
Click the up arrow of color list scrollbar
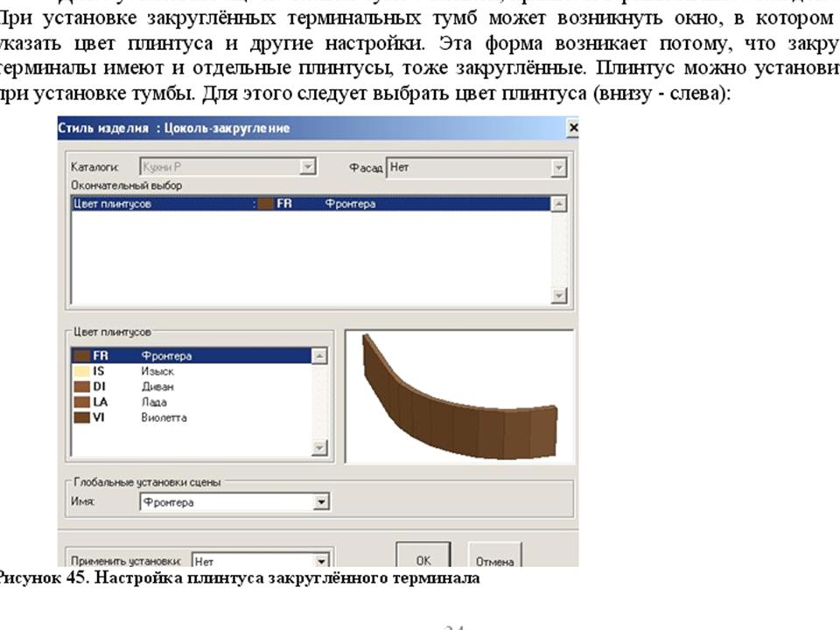click(x=319, y=356)
